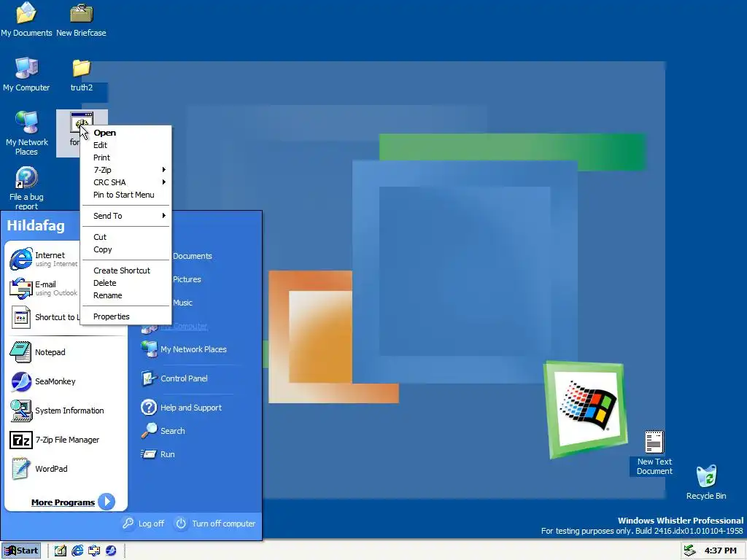This screenshot has width=747, height=560.
Task: Open E-mail using Outlook in Start menu
Action: tap(43, 289)
